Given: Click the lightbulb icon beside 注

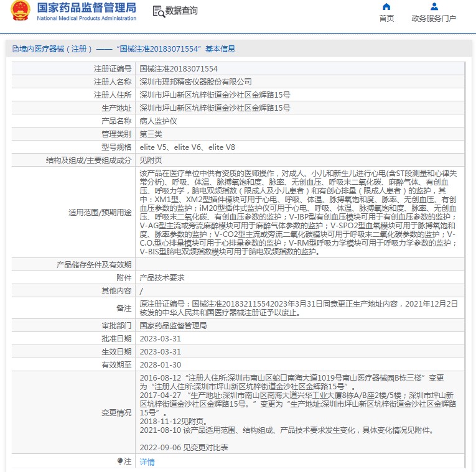Looking at the screenshot, I should pos(120,461).
